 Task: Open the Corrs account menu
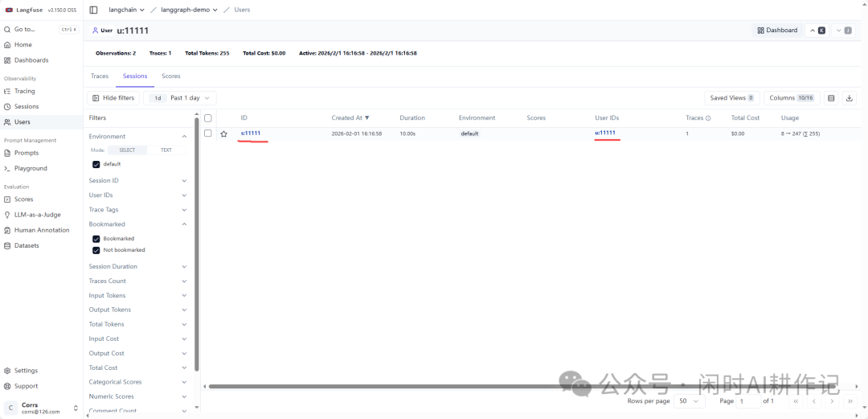42,409
